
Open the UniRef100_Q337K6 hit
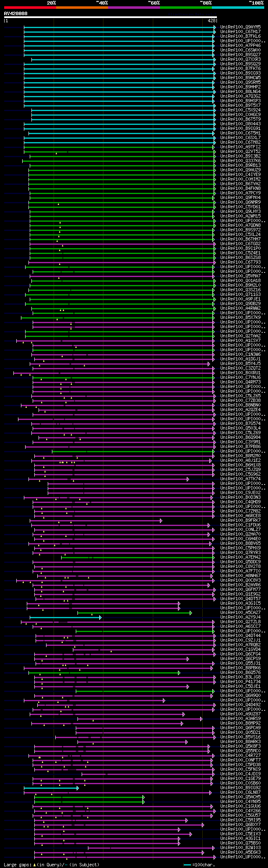[240, 161]
